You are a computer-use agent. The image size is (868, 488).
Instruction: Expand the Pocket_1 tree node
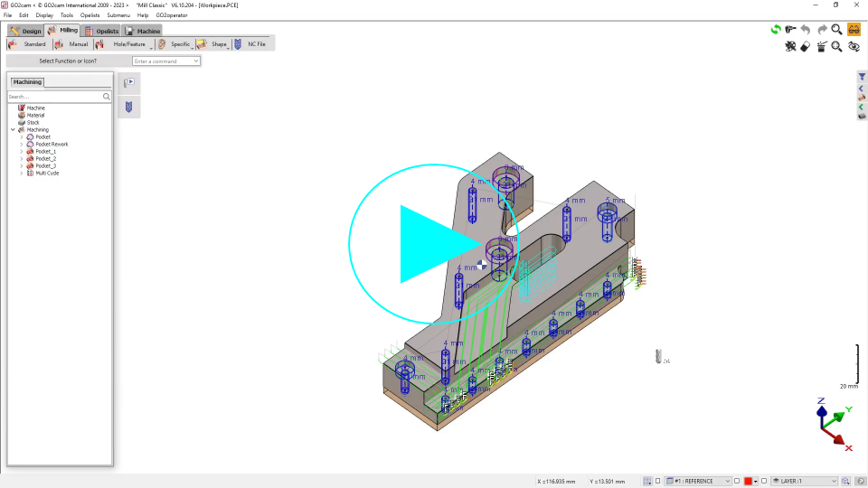pos(21,152)
